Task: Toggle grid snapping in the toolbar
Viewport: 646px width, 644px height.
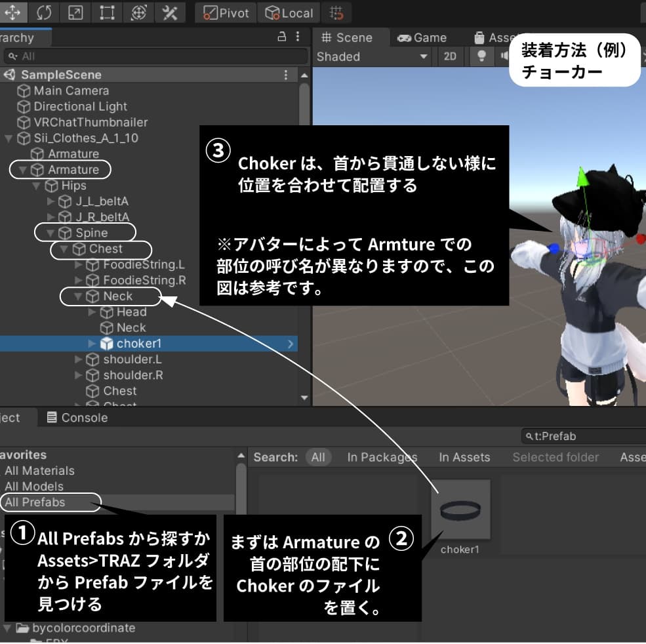Action: coord(336,12)
